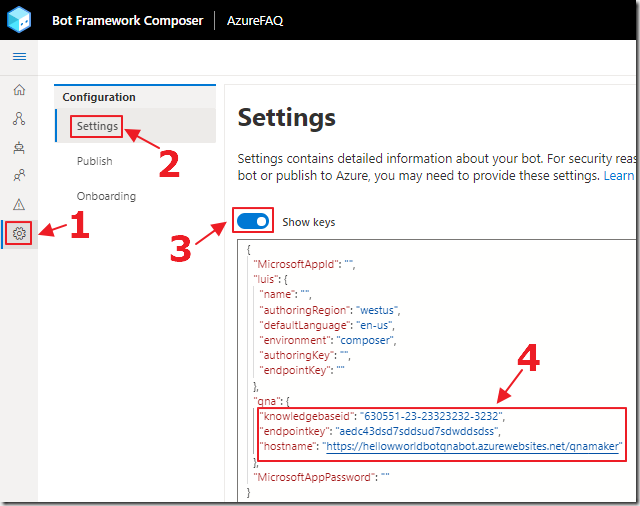Click the Bot Framework Composer logo

tap(19, 20)
